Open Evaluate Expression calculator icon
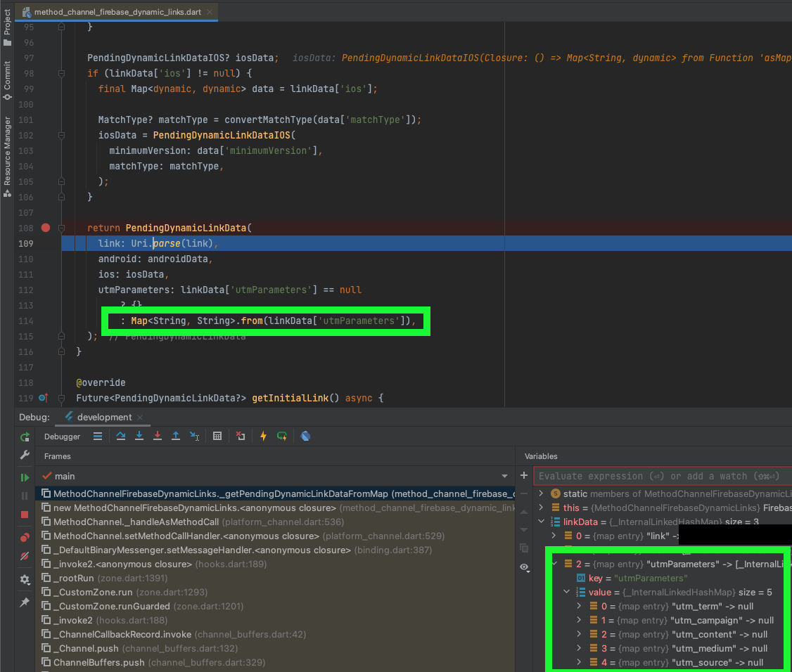Image resolution: width=792 pixels, height=672 pixels. (x=217, y=437)
